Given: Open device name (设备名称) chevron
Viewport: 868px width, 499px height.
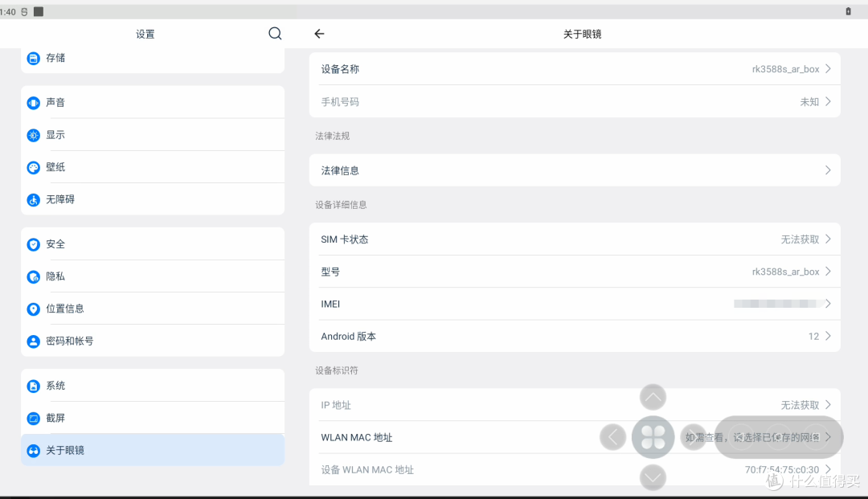Looking at the screenshot, I should (828, 68).
